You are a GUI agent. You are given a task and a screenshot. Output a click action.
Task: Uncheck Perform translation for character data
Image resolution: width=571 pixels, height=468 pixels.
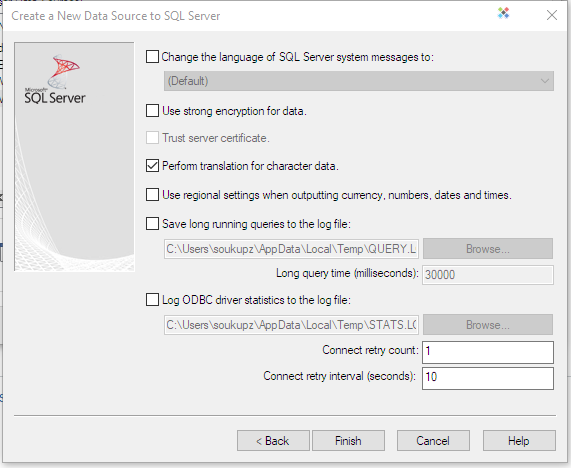point(152,166)
